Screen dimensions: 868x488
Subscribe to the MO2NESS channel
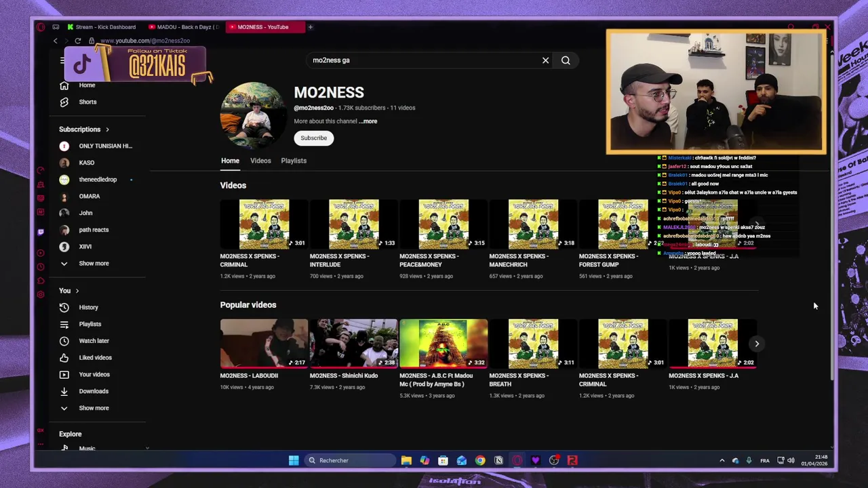click(314, 138)
